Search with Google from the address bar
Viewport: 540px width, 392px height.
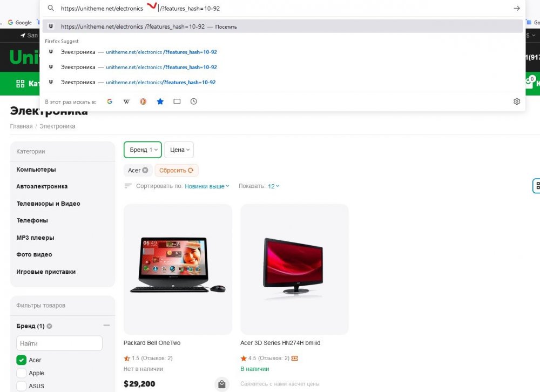[110, 102]
